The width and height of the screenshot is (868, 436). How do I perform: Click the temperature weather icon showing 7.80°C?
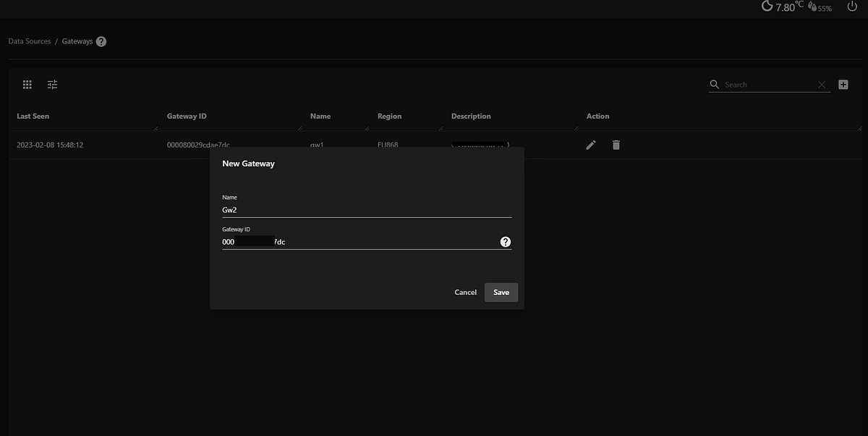click(x=767, y=7)
